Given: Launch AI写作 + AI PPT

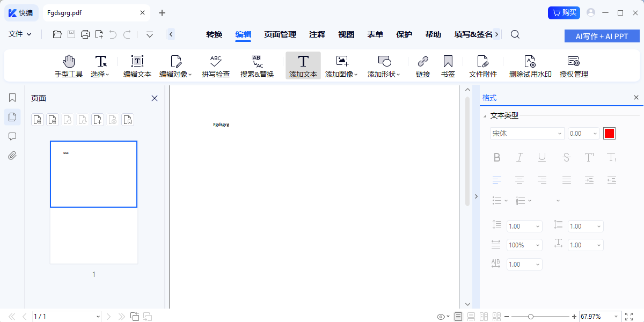Looking at the screenshot, I should point(602,35).
